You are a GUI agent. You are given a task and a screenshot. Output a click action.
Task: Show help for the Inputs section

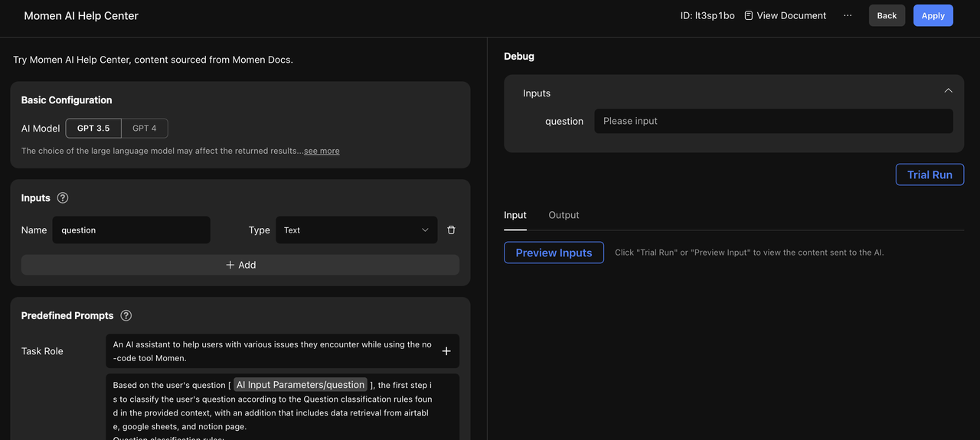click(x=63, y=197)
